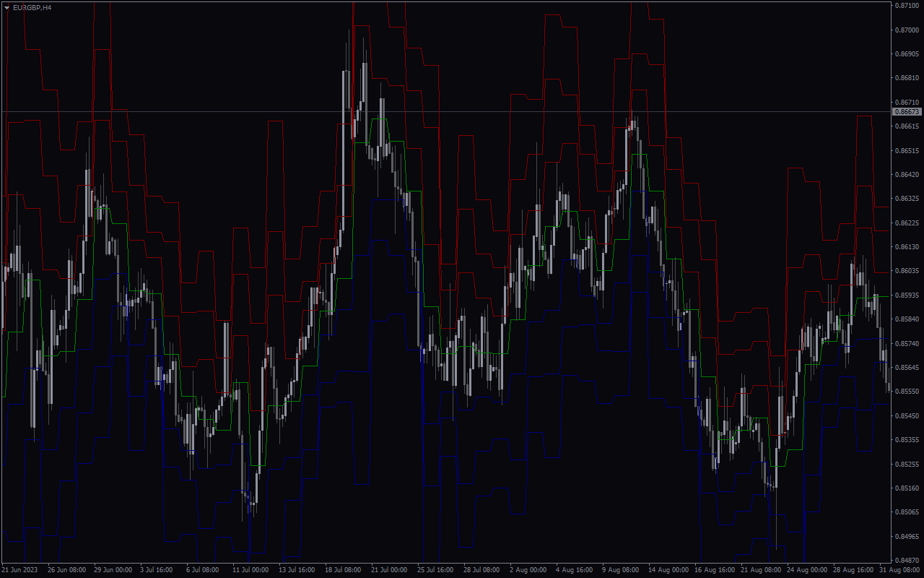Select the EURGBP,H4 chart title
The image size is (924, 578).
(x=32, y=7)
